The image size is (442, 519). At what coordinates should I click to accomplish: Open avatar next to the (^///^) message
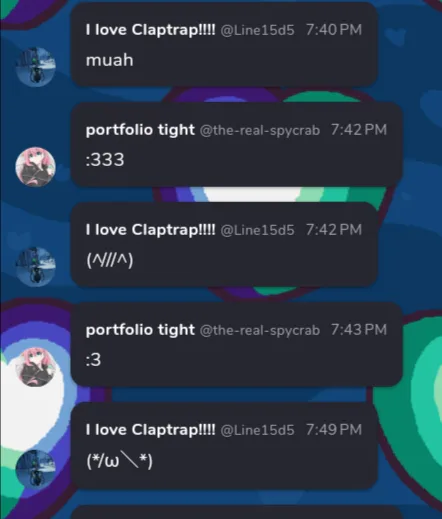pyautogui.click(x=36, y=267)
